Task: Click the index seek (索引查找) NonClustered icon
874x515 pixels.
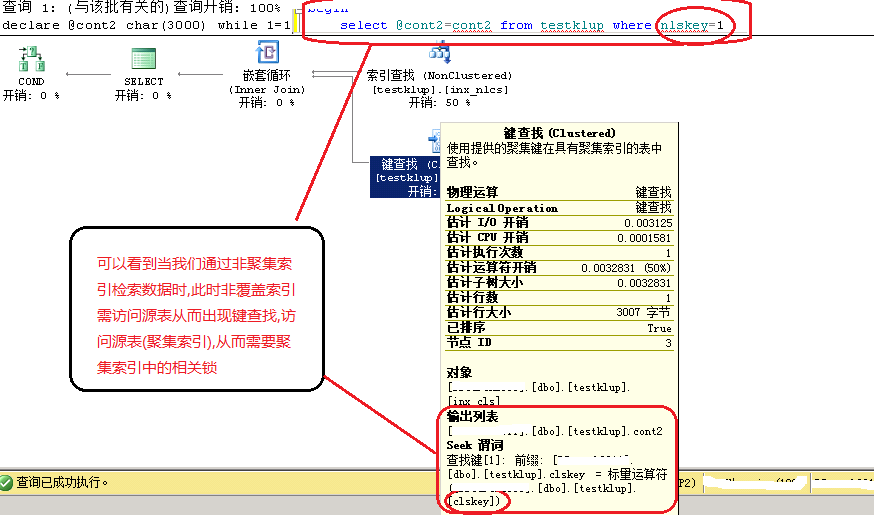Action: 439,54
